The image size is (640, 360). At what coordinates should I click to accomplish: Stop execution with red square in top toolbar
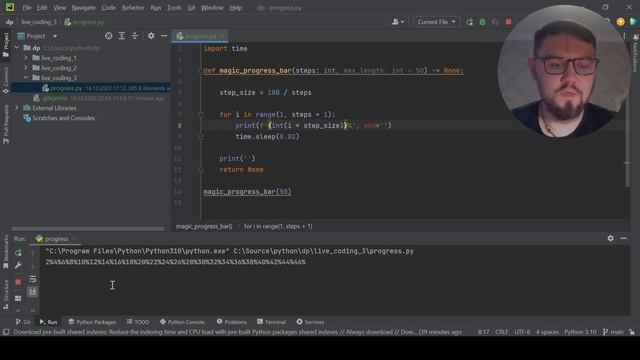[x=508, y=22]
